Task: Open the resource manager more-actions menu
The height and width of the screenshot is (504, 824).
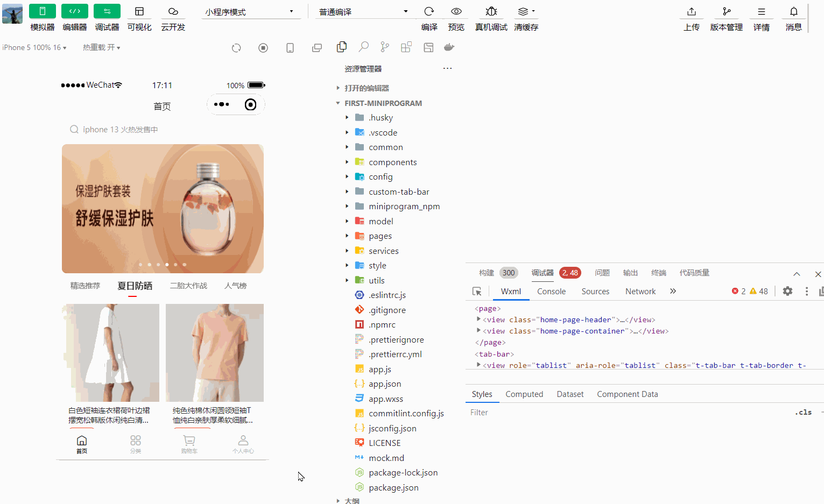Action: coord(447,68)
